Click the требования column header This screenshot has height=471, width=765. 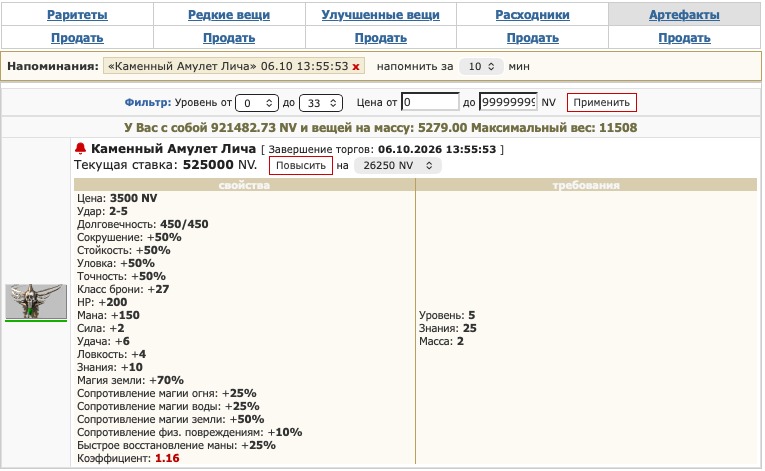click(x=586, y=185)
